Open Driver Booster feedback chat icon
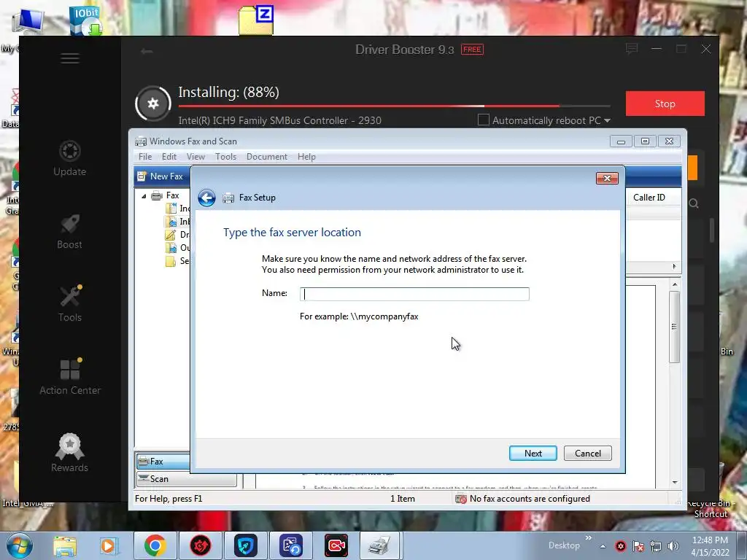 pos(632,49)
